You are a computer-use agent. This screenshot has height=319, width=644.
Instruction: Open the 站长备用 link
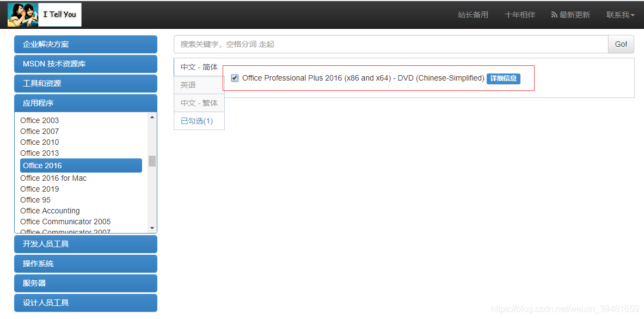pos(473,15)
